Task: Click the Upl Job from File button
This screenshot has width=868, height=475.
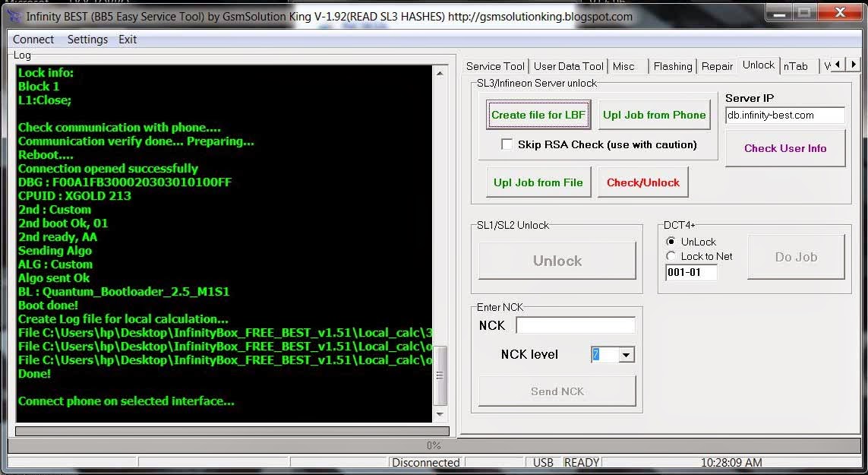Action: tap(538, 182)
